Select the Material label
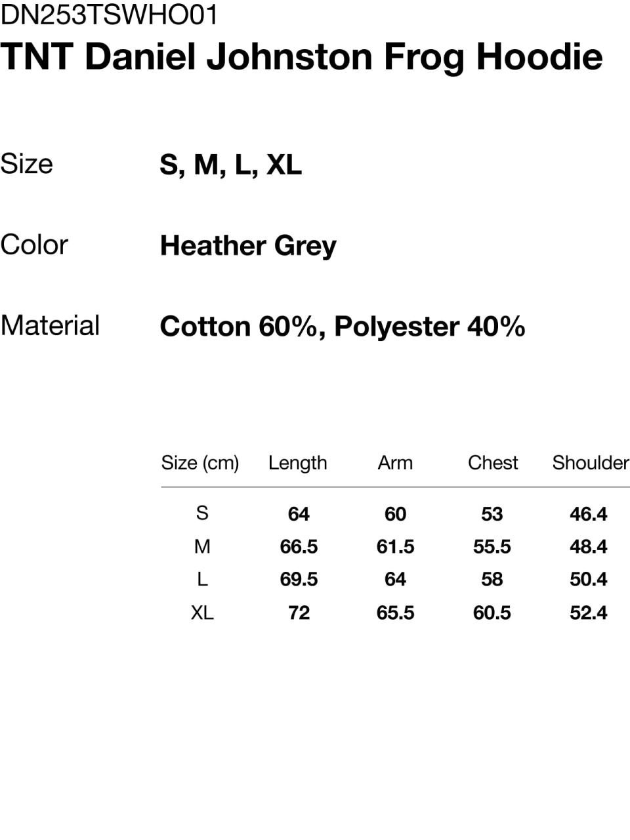This screenshot has height=840, width=630. pyautogui.click(x=50, y=326)
